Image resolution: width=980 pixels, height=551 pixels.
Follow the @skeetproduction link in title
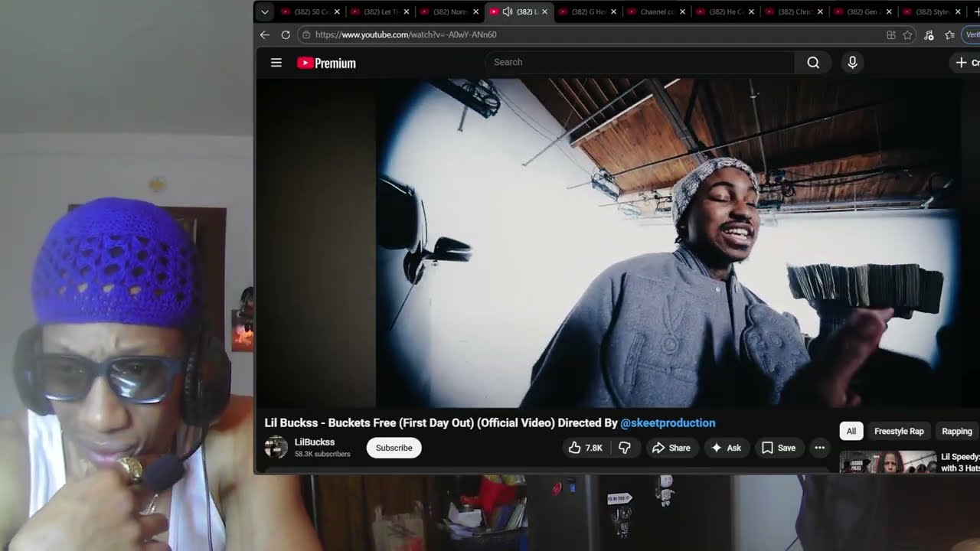point(668,422)
